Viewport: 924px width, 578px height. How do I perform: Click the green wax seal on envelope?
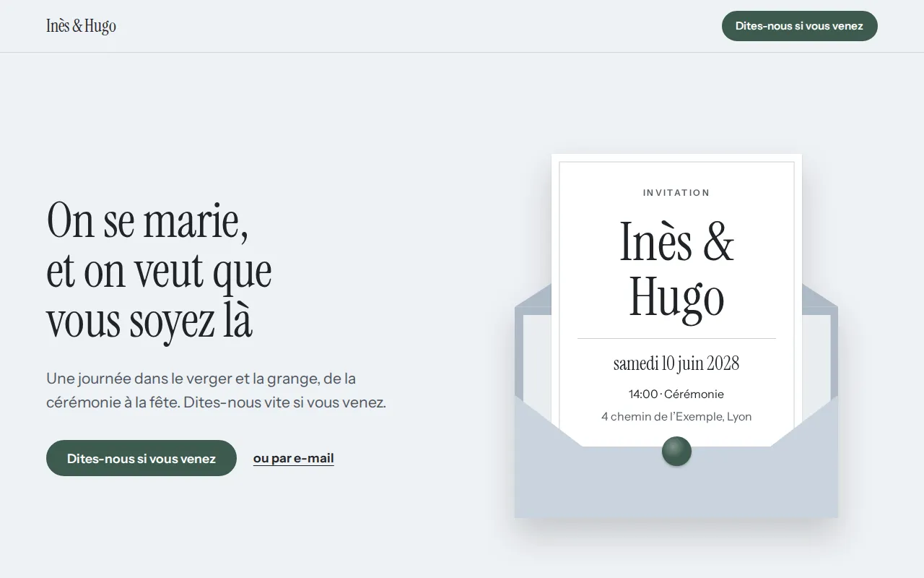coord(676,451)
